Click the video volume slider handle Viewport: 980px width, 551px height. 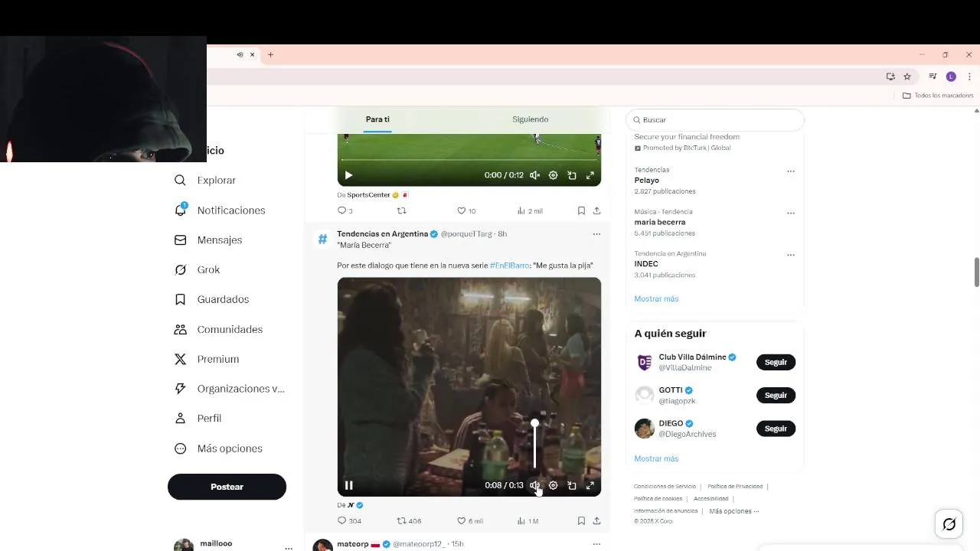(x=534, y=423)
